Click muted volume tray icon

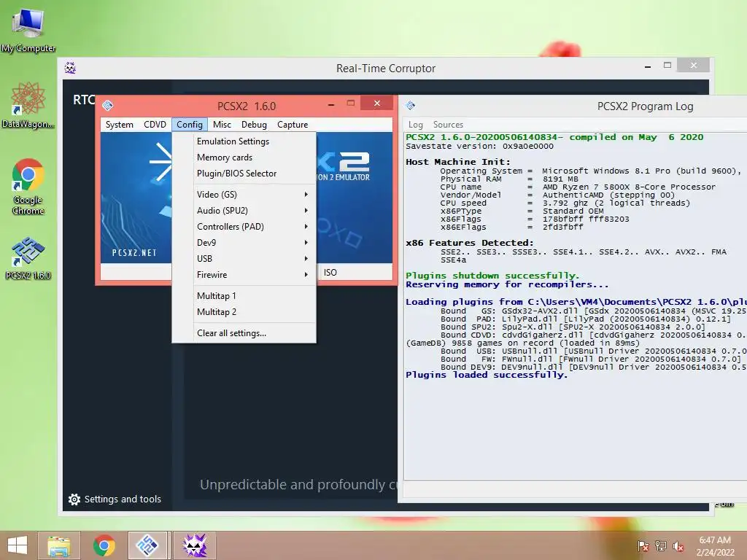coord(678,545)
